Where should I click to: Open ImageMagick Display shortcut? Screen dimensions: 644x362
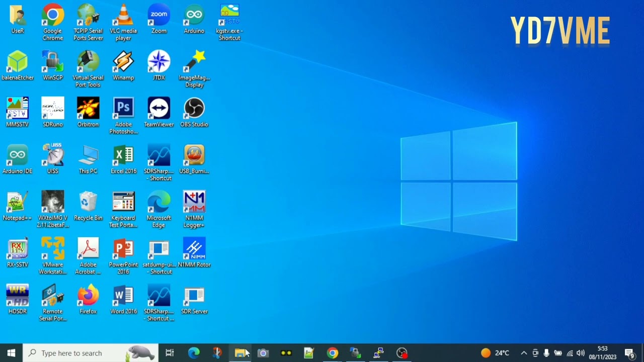pyautogui.click(x=194, y=69)
